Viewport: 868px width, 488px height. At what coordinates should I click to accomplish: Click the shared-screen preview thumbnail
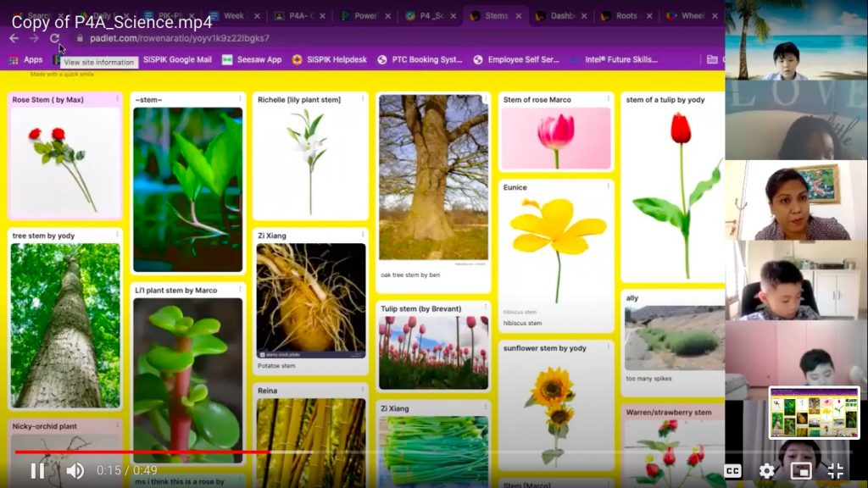[814, 413]
